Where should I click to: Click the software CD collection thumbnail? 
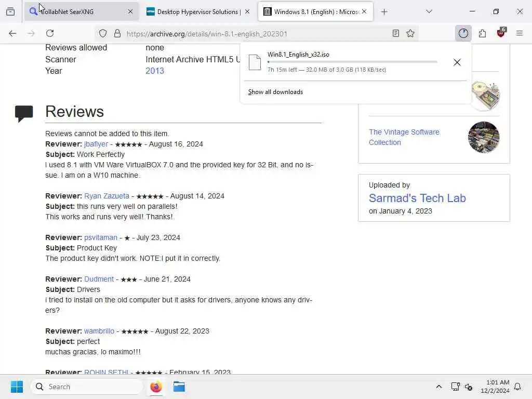(485, 96)
